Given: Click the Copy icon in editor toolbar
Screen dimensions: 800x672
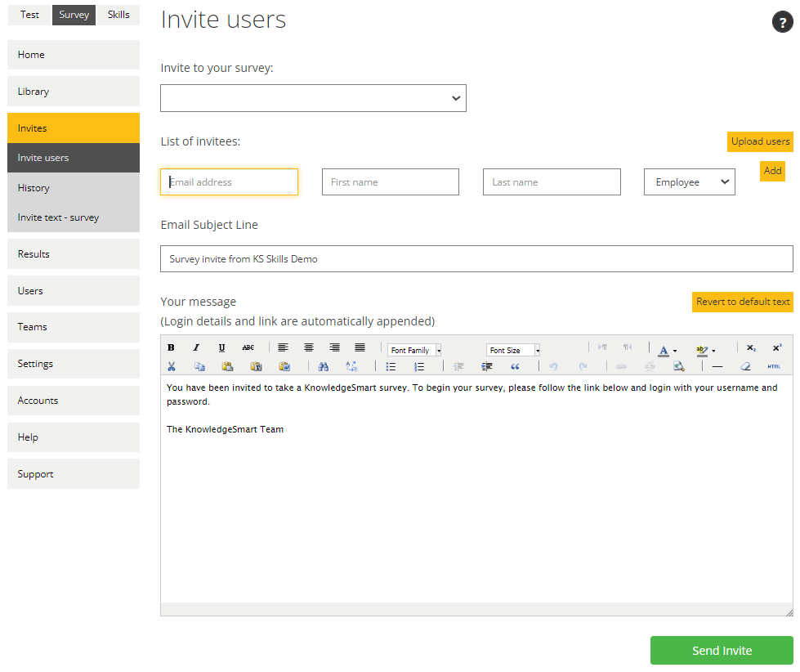Looking at the screenshot, I should pyautogui.click(x=199, y=366).
